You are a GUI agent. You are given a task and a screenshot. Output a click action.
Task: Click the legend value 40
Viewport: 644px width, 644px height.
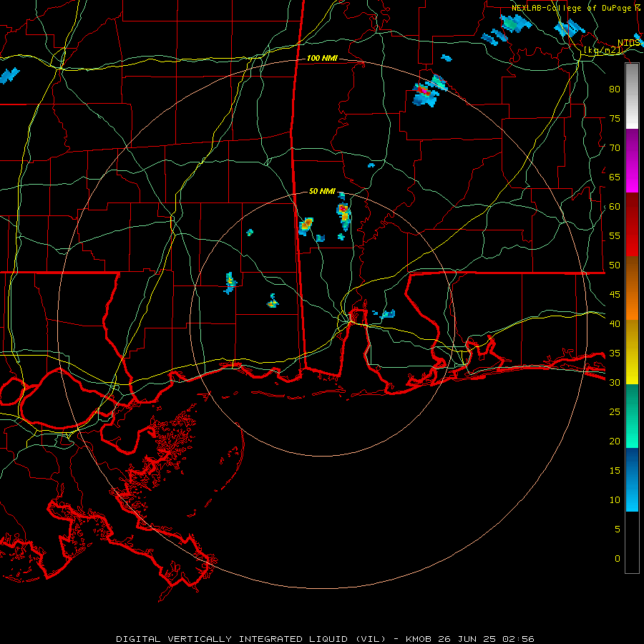(615, 324)
